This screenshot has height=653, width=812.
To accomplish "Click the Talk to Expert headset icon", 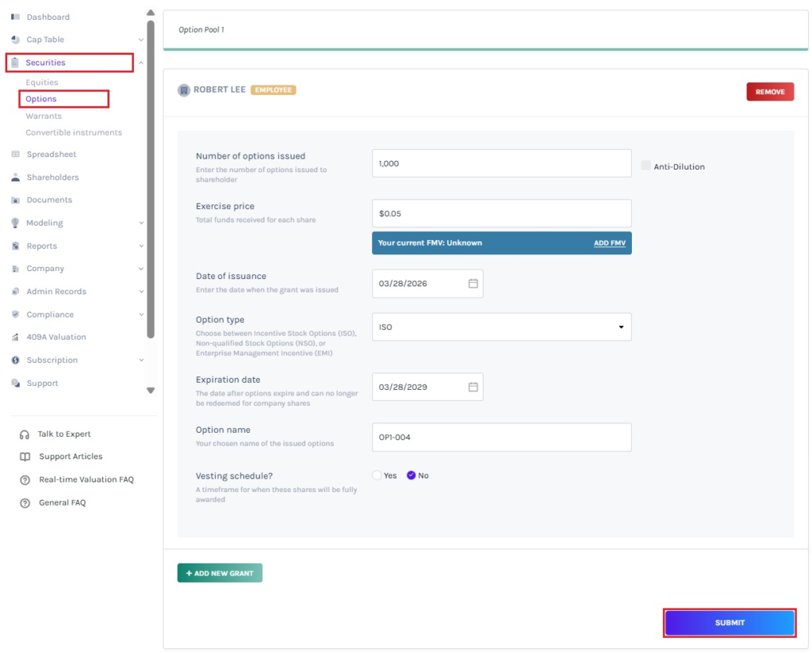I will pos(25,434).
